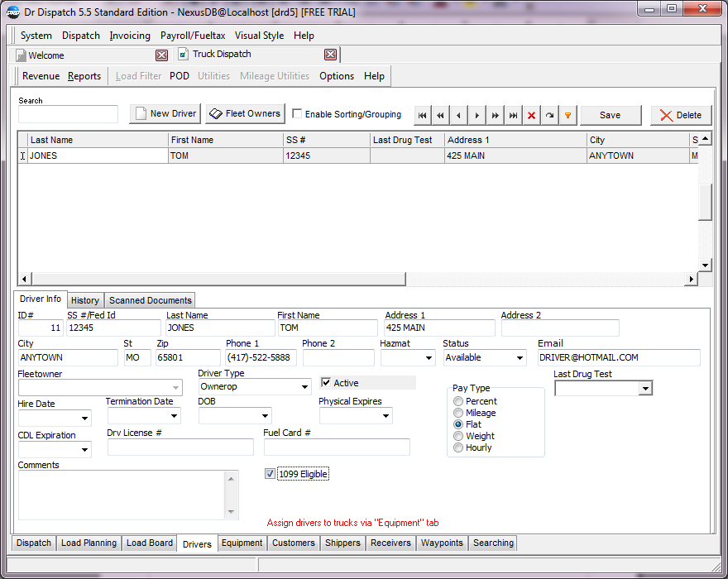The width and height of the screenshot is (728, 579).
Task: Click grid horizontal scroll right arrow
Action: pyautogui.click(x=692, y=279)
